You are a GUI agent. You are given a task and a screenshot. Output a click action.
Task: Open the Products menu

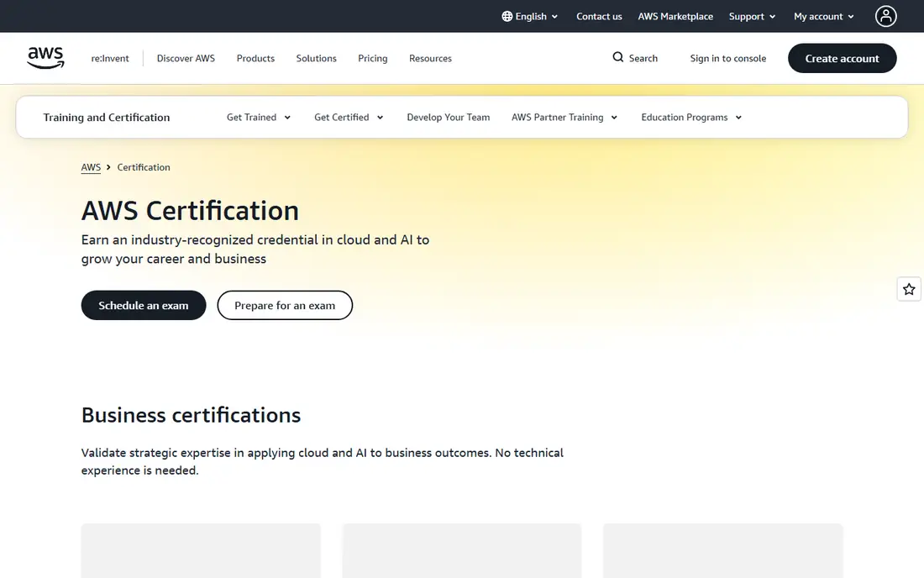(x=255, y=58)
